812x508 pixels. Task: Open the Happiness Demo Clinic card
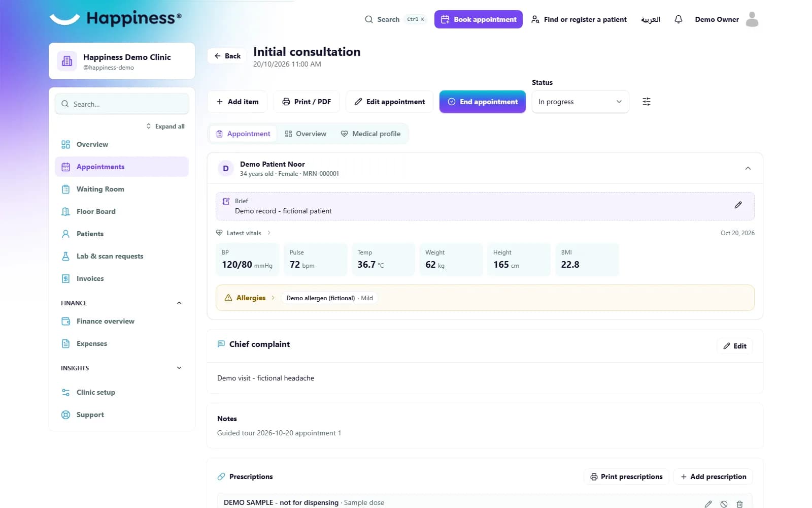coord(122,61)
